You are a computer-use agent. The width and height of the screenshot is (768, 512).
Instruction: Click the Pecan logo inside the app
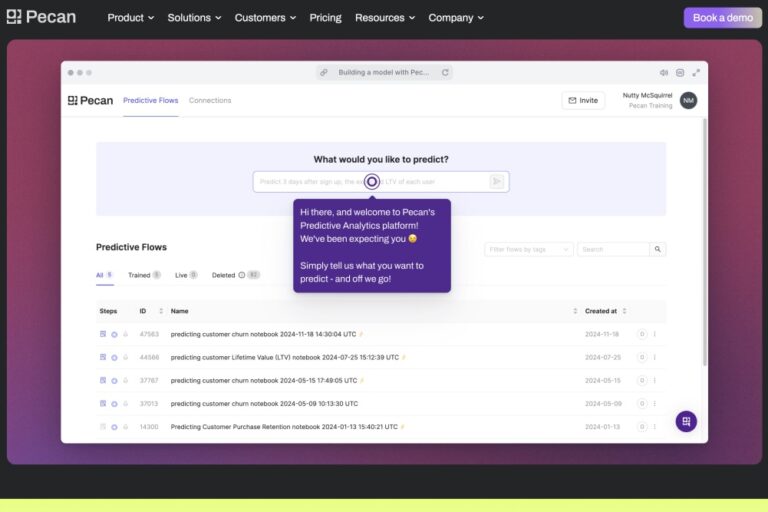(x=90, y=100)
